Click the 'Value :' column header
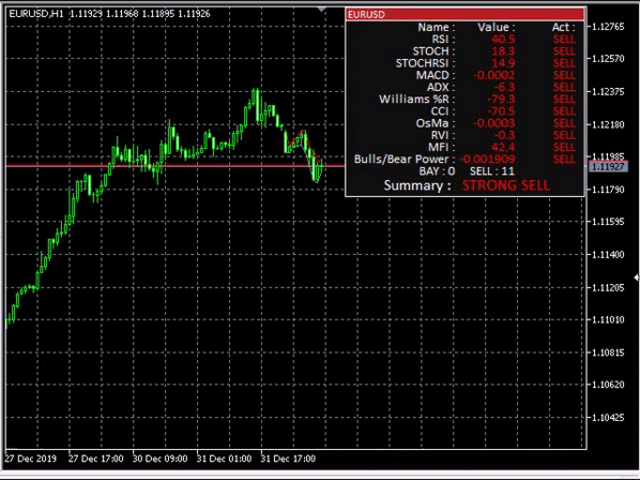The height and width of the screenshot is (480, 640). point(496,27)
